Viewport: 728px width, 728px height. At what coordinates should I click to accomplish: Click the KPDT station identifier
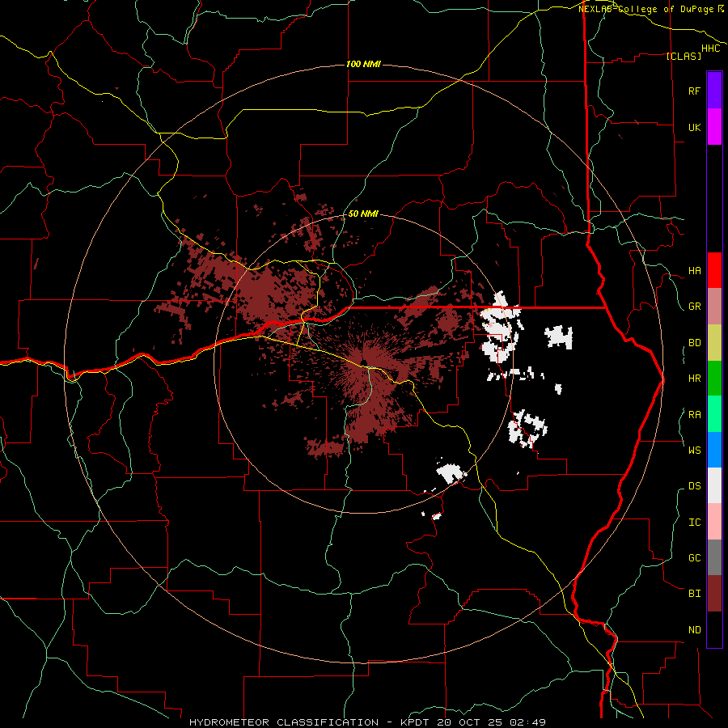pyautogui.click(x=416, y=722)
